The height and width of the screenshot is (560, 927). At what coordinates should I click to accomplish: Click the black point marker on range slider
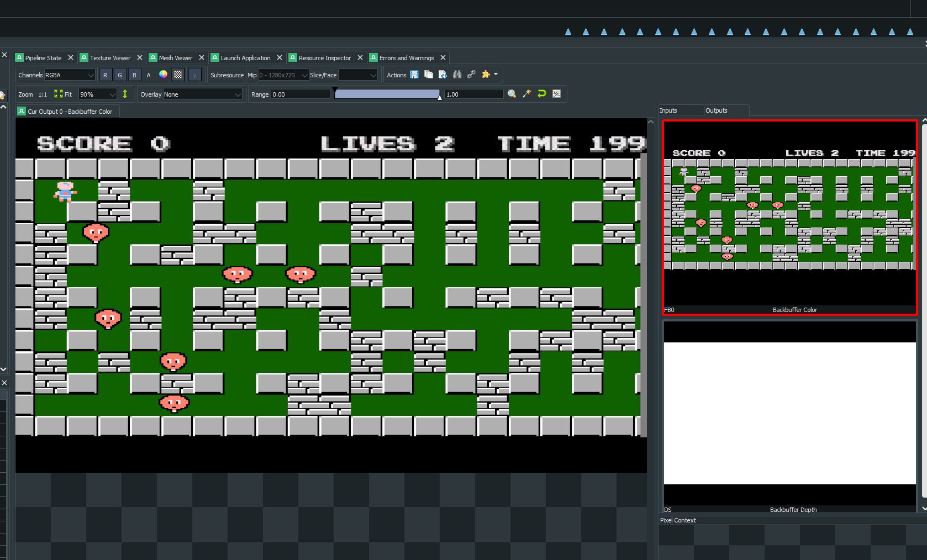pos(334,89)
